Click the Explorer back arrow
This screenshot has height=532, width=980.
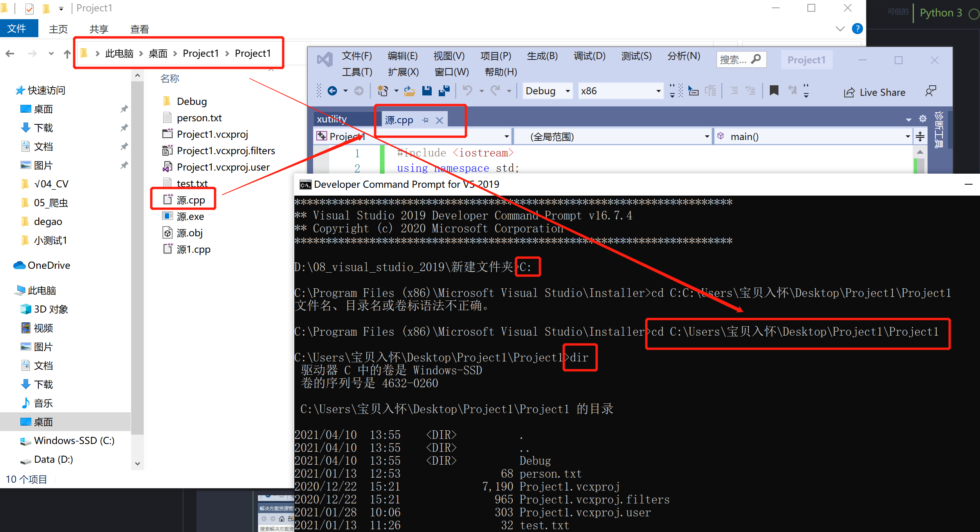point(10,54)
